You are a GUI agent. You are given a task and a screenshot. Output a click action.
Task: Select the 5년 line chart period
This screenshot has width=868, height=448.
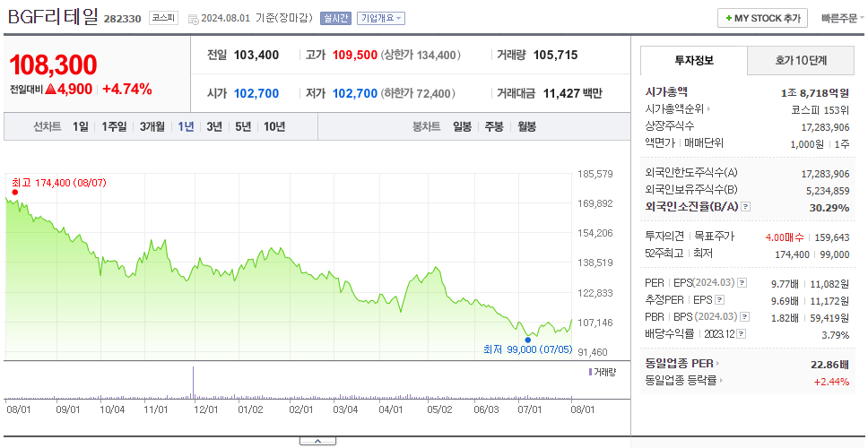(243, 126)
